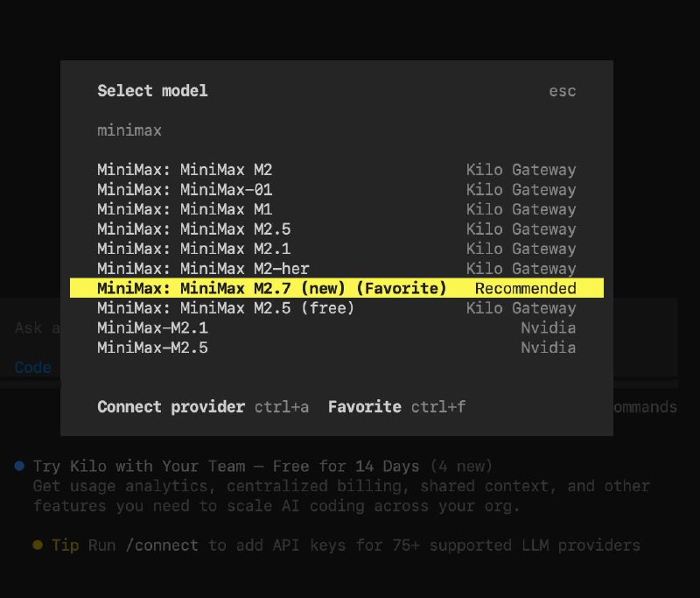The height and width of the screenshot is (598, 700).
Task: Focus the Ask prompt input behind dialog
Action: click(35, 328)
